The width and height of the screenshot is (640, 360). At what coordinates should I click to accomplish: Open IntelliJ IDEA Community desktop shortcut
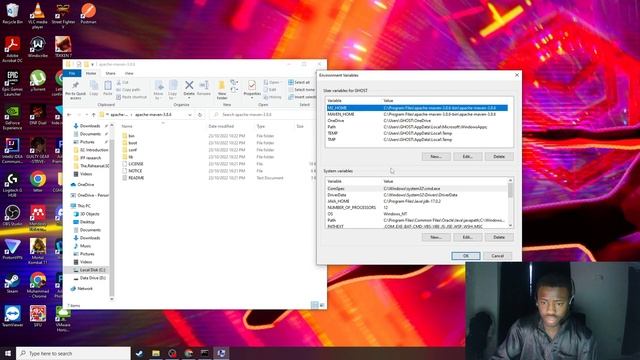click(x=12, y=151)
